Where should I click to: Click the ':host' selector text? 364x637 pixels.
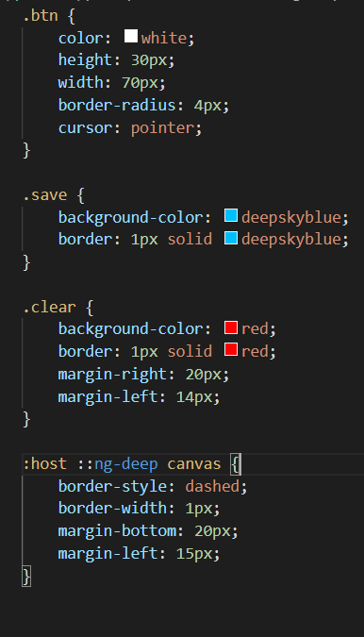[x=45, y=463]
